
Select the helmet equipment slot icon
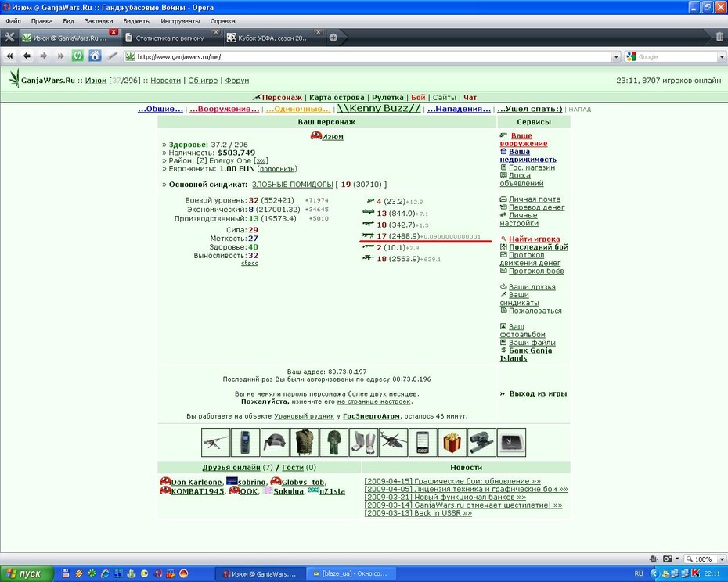click(275, 442)
